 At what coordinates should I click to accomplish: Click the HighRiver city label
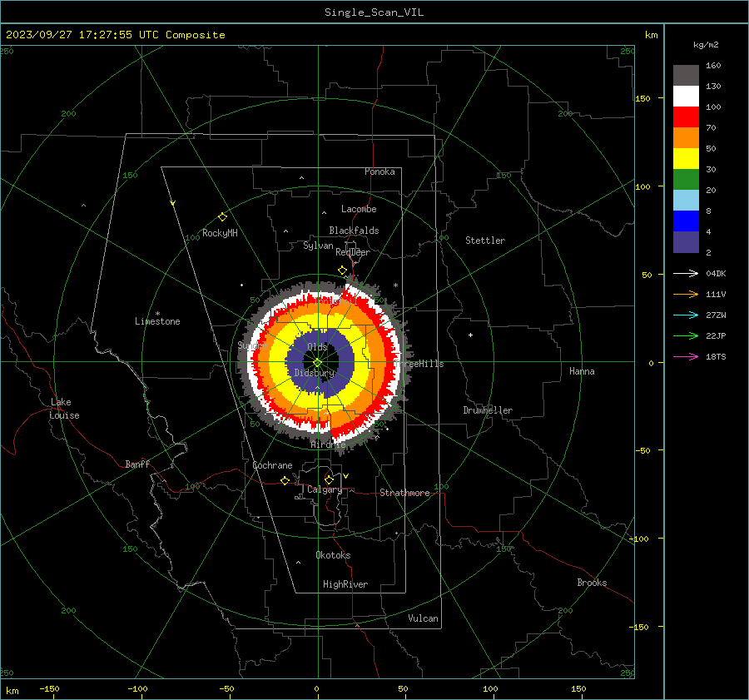click(345, 584)
